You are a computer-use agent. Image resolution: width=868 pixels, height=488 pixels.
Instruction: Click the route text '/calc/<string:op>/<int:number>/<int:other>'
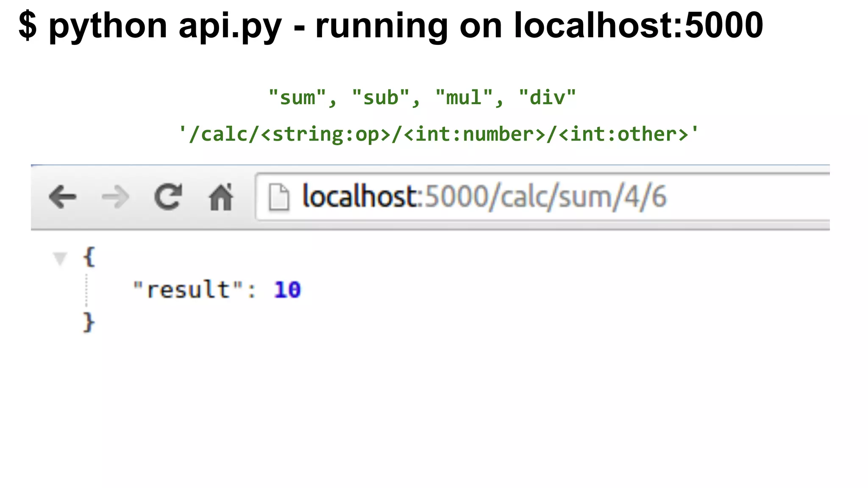tap(438, 134)
